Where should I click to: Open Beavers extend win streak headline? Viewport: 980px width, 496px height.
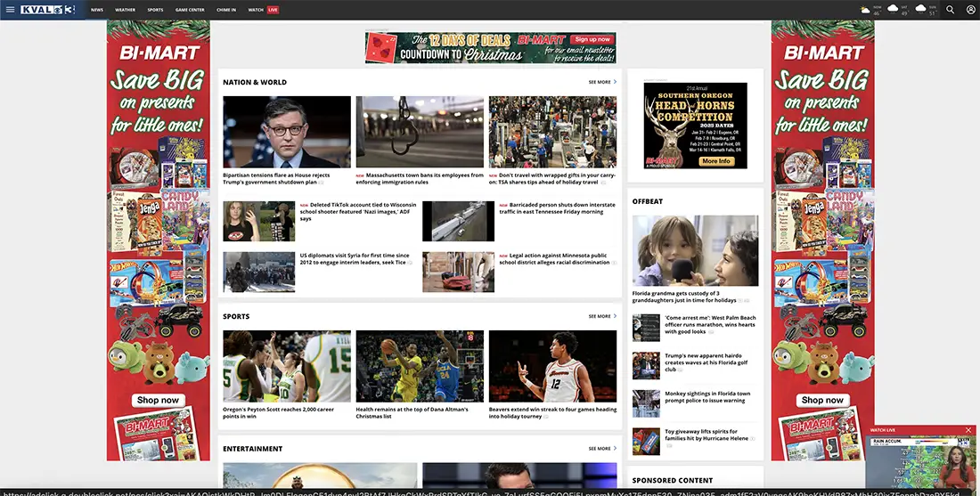[x=552, y=413]
